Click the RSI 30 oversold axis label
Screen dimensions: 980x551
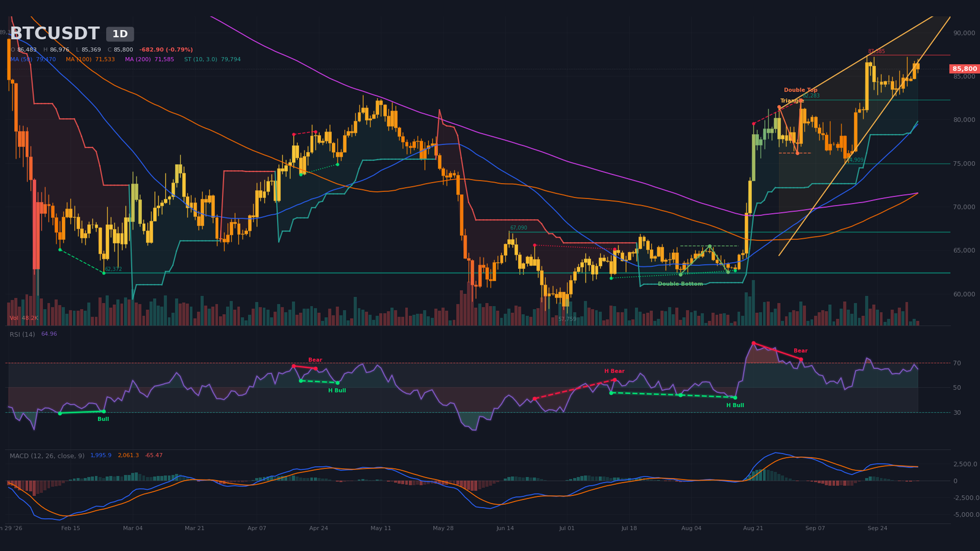pos(957,413)
